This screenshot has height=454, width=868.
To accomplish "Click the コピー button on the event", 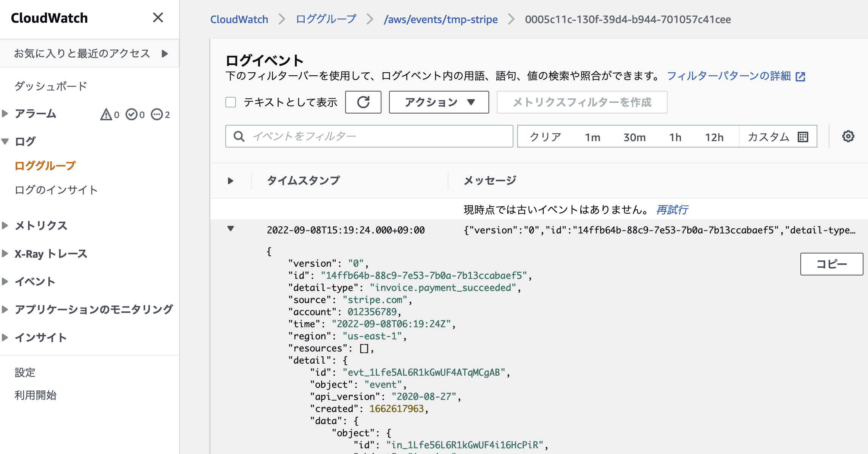I will tap(831, 264).
